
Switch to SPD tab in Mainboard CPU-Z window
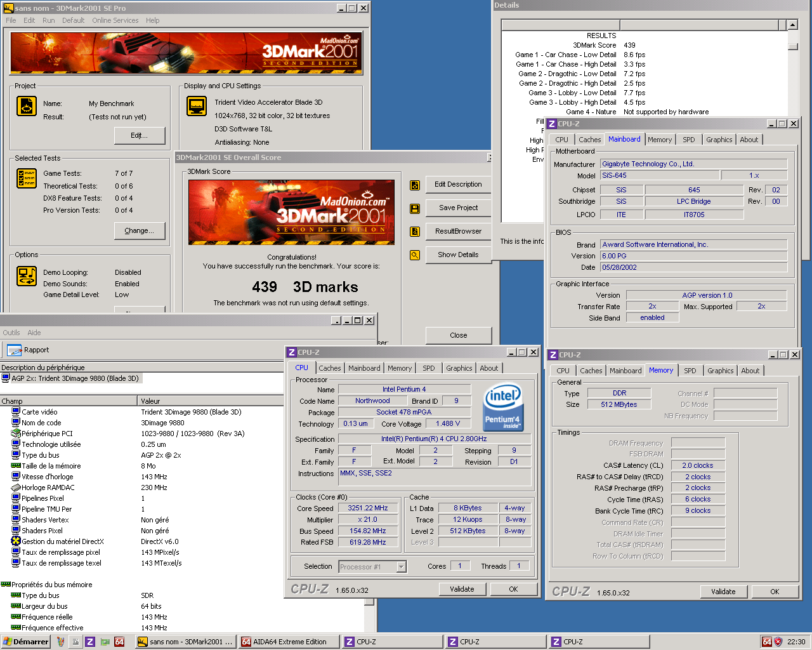pos(689,140)
